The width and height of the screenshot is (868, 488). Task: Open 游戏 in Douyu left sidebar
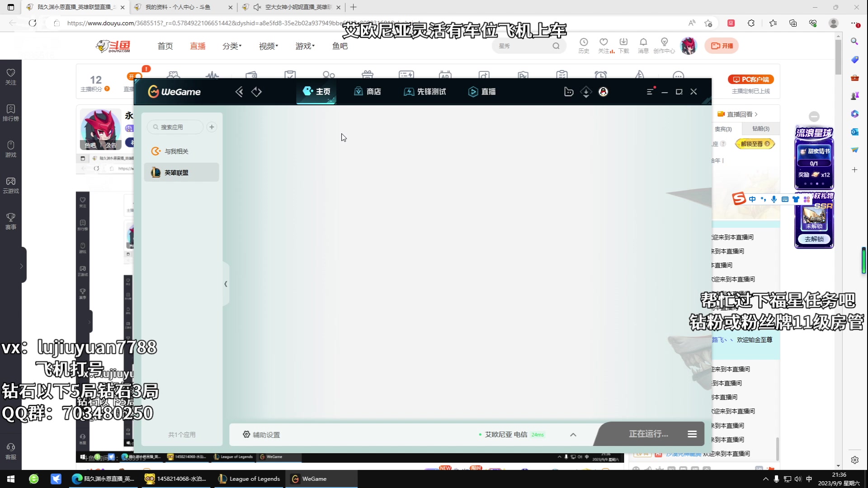[11, 149]
